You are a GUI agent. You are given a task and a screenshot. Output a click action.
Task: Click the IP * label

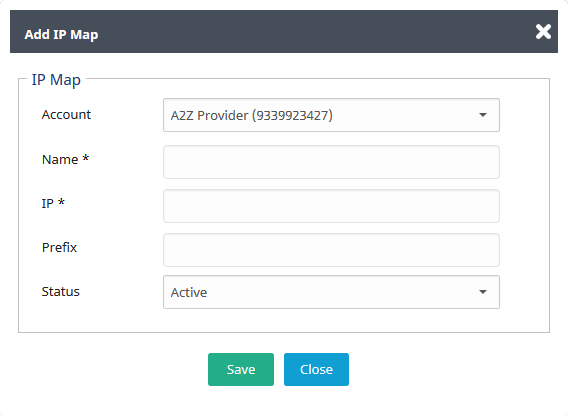pos(53,203)
